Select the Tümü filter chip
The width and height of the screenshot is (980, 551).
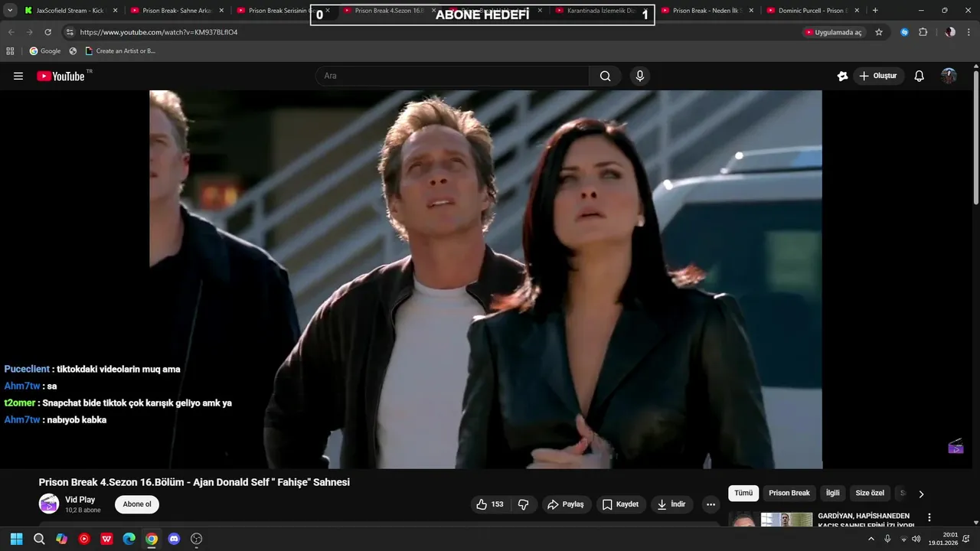pos(743,494)
